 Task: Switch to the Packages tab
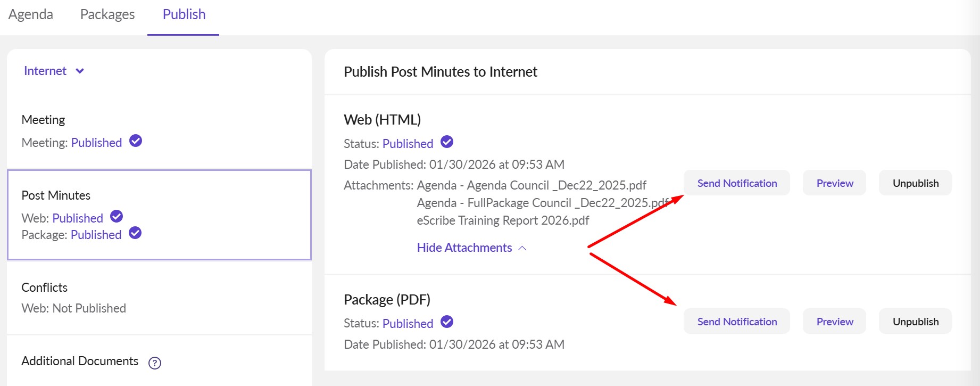pyautogui.click(x=107, y=14)
